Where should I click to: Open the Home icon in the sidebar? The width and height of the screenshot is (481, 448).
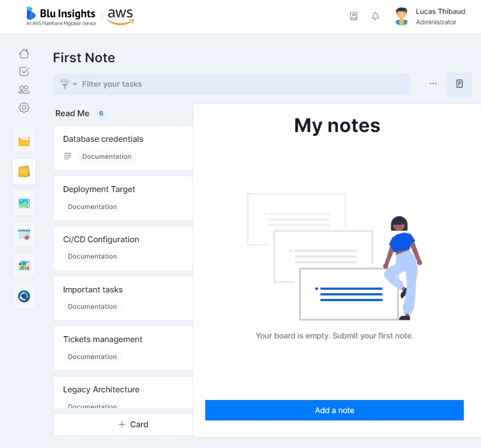[x=24, y=53]
